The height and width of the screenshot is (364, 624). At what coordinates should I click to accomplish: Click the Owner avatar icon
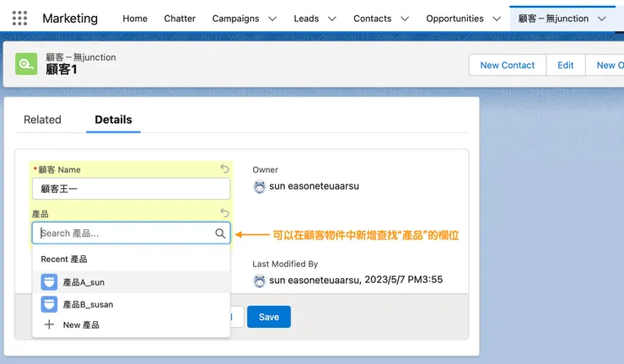[260, 186]
